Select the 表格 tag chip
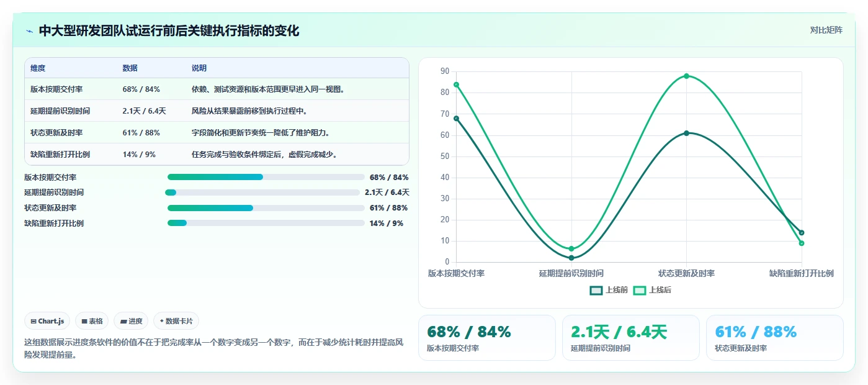The height and width of the screenshot is (385, 868). click(x=92, y=321)
